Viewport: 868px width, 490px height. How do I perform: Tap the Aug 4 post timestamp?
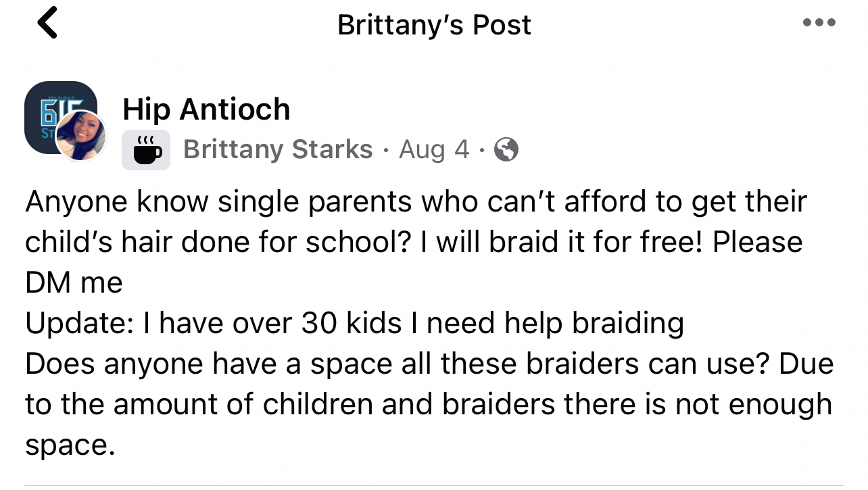[433, 149]
